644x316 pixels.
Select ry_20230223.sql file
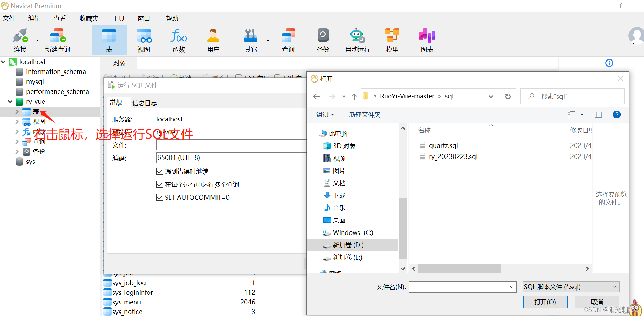[x=448, y=156]
